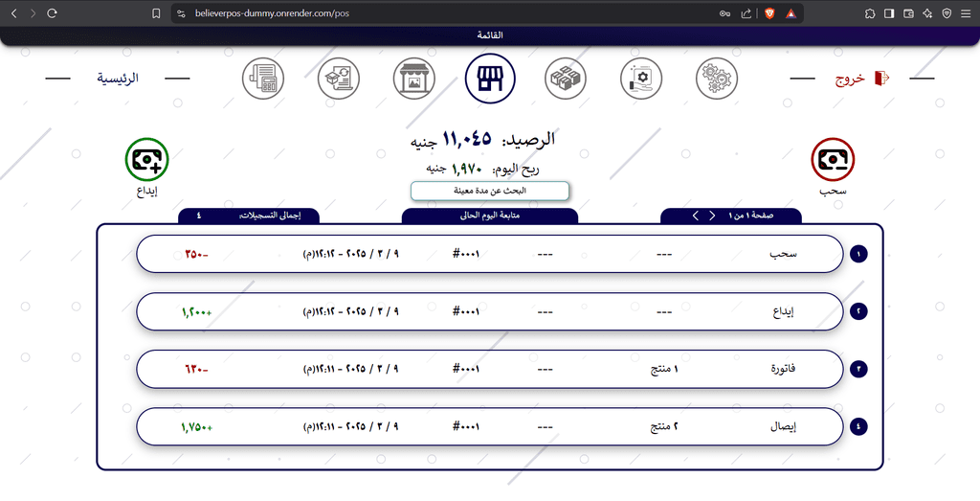
Task: Open the hand holding gear services icon
Action: [x=641, y=79]
